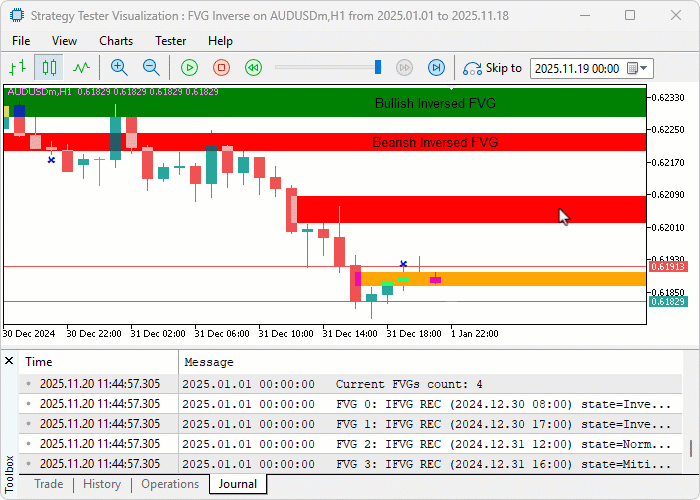This screenshot has width=700, height=500.
Task: Click the Skip to button
Action: pos(492,68)
